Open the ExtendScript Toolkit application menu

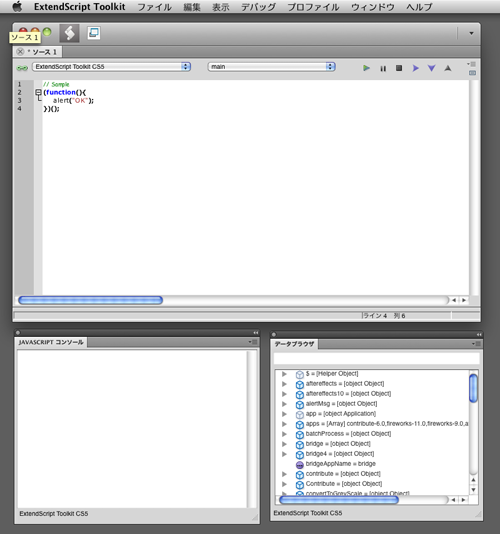tap(79, 7)
